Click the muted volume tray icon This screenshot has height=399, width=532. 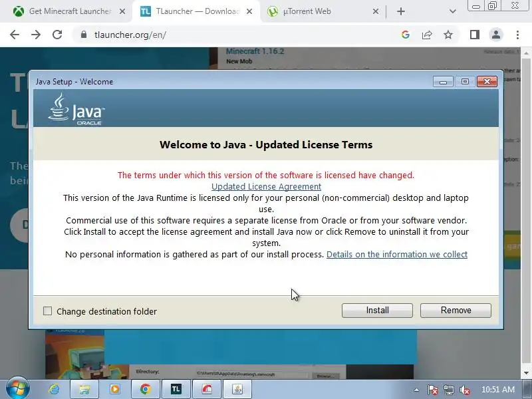pyautogui.click(x=464, y=390)
